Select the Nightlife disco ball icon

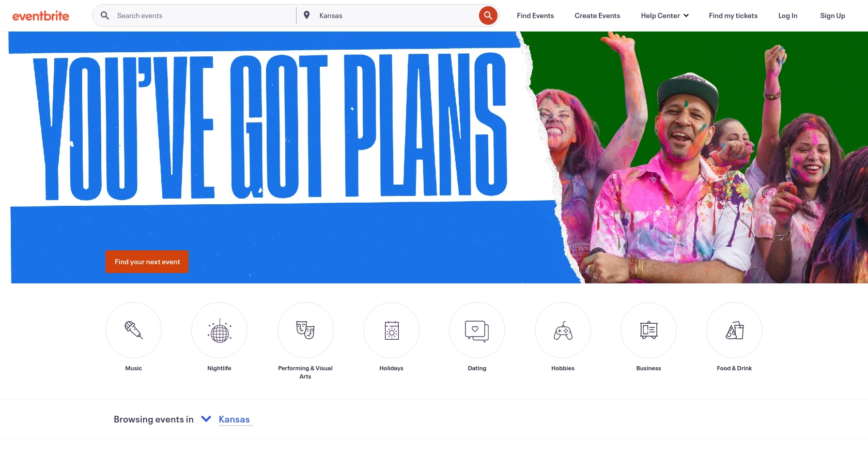click(219, 330)
